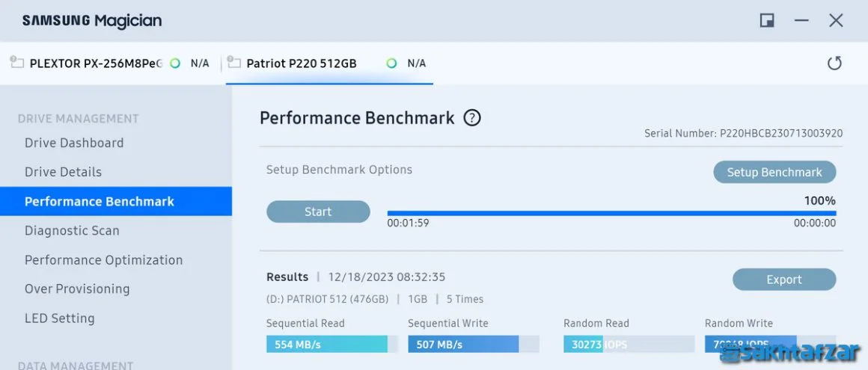Select the Patriot P220 512GB tab
The image size is (868, 370).
(x=329, y=63)
